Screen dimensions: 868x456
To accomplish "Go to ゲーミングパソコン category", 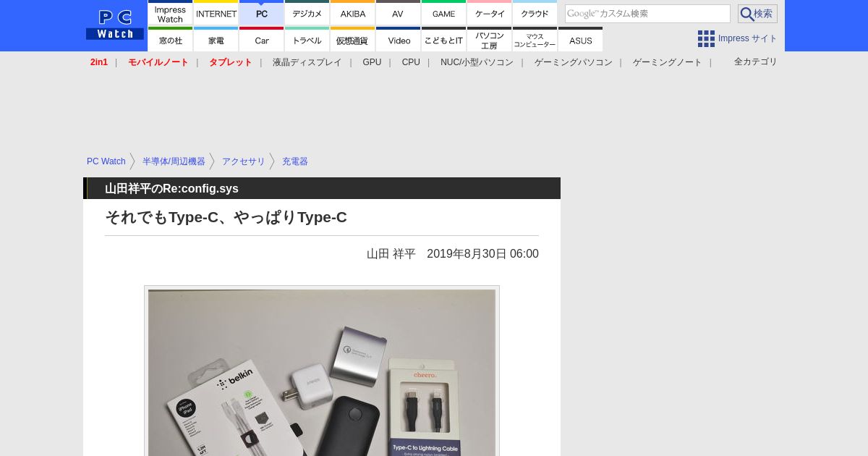I will (x=574, y=62).
